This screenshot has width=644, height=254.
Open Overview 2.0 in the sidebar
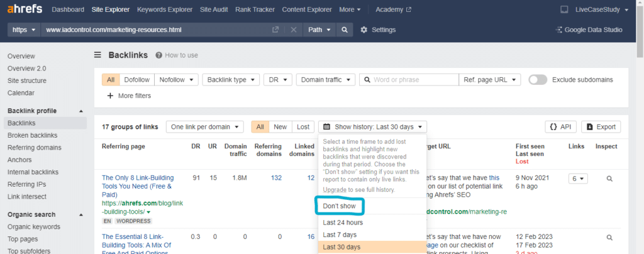26,69
